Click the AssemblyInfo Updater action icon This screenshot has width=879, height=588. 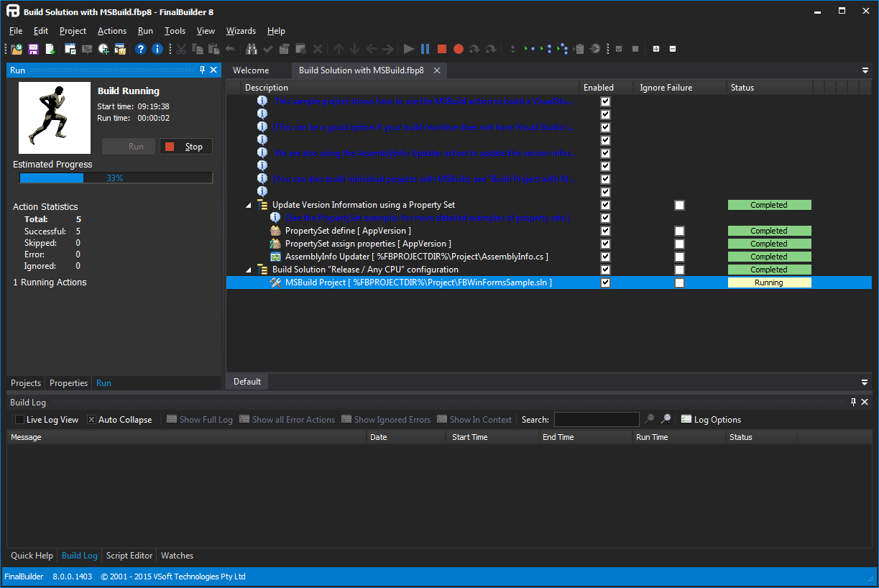point(275,257)
